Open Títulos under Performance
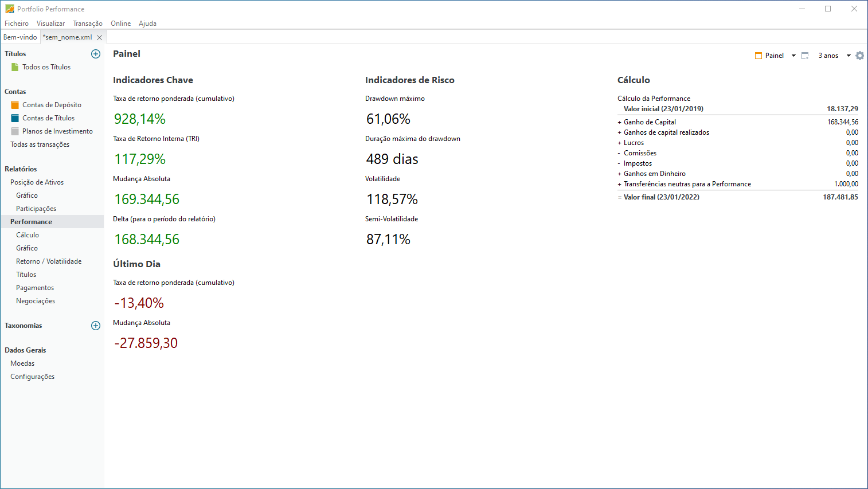The width and height of the screenshot is (868, 489). pos(26,275)
